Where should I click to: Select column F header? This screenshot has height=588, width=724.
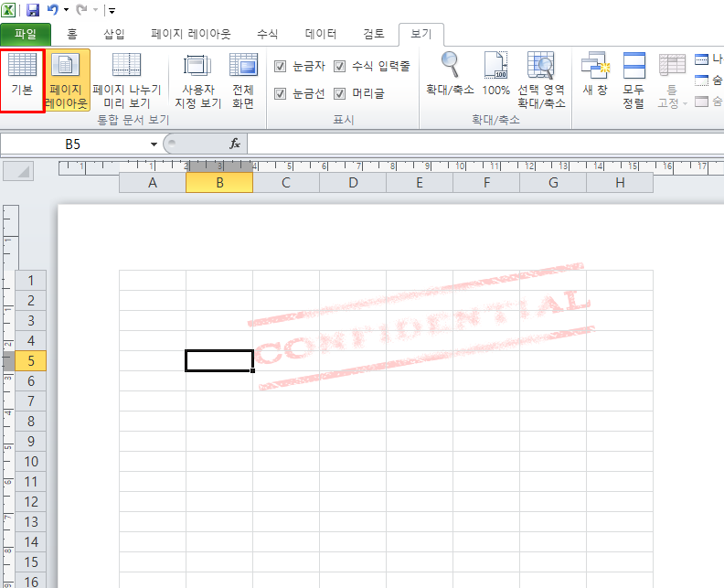point(486,183)
